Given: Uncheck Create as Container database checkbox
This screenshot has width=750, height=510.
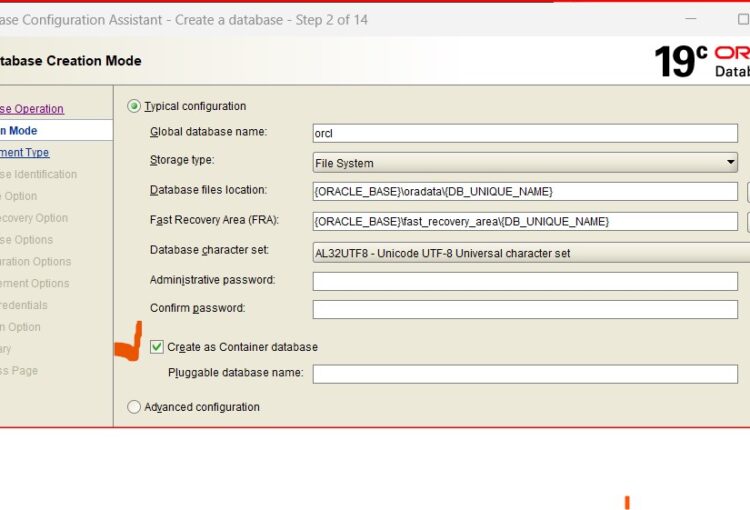Looking at the screenshot, I should [157, 347].
